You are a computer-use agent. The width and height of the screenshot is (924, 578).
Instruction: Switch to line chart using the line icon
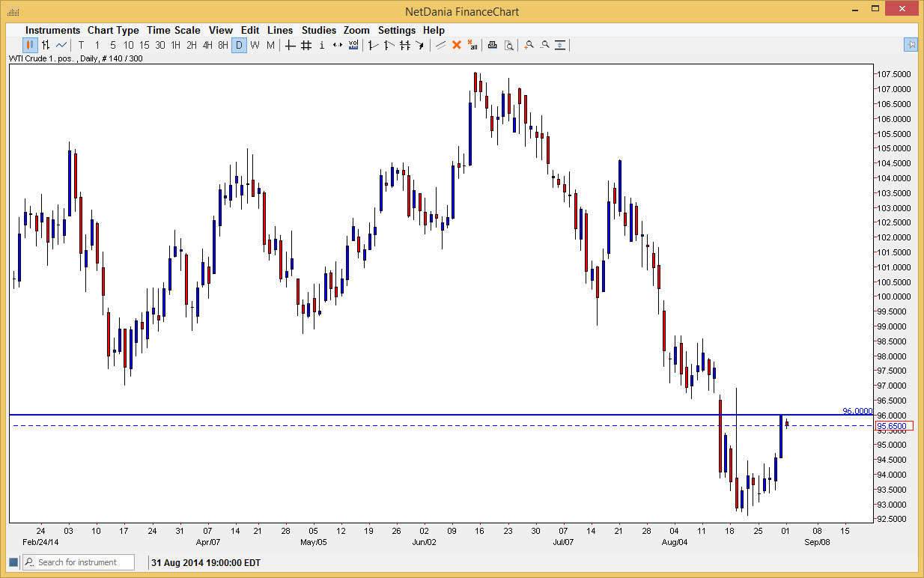point(60,45)
